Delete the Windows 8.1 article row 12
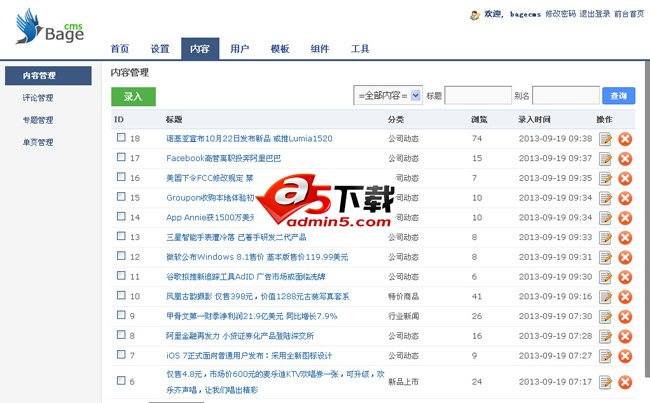Viewport: 650px width, 403px height. point(625,257)
